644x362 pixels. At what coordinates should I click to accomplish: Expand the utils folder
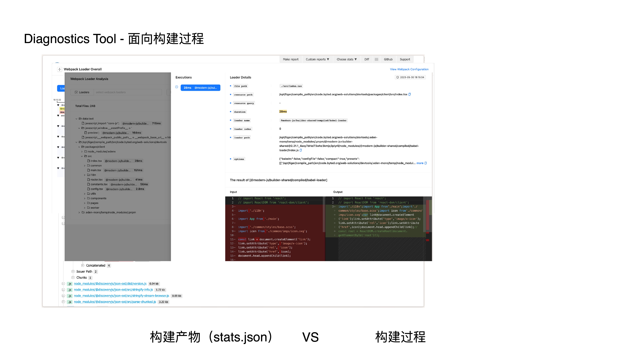point(85,194)
